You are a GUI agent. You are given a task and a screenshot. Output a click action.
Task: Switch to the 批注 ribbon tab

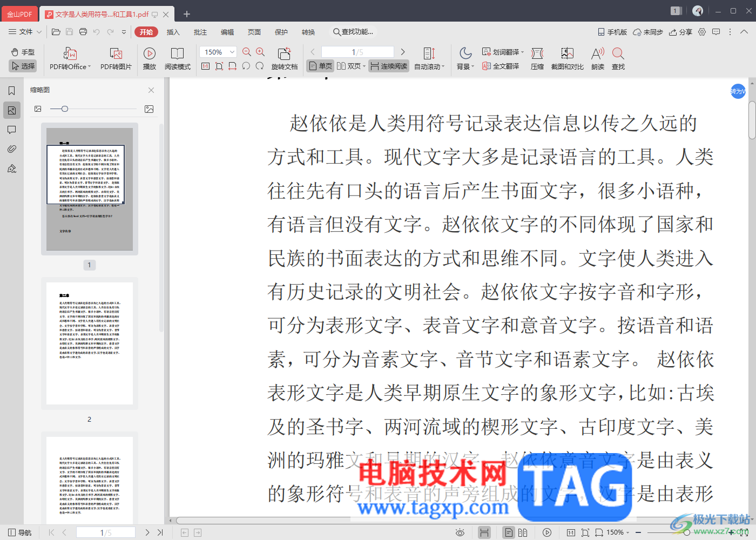(x=200, y=32)
